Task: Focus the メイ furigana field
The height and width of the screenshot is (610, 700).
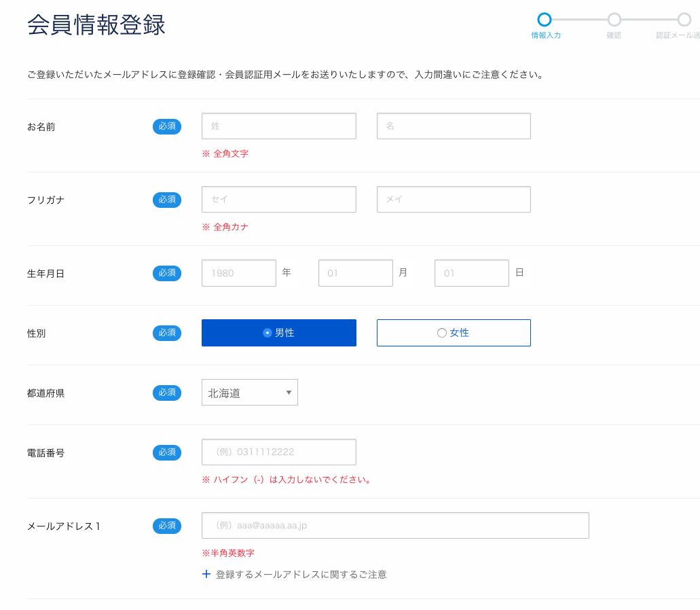Action: [454, 199]
